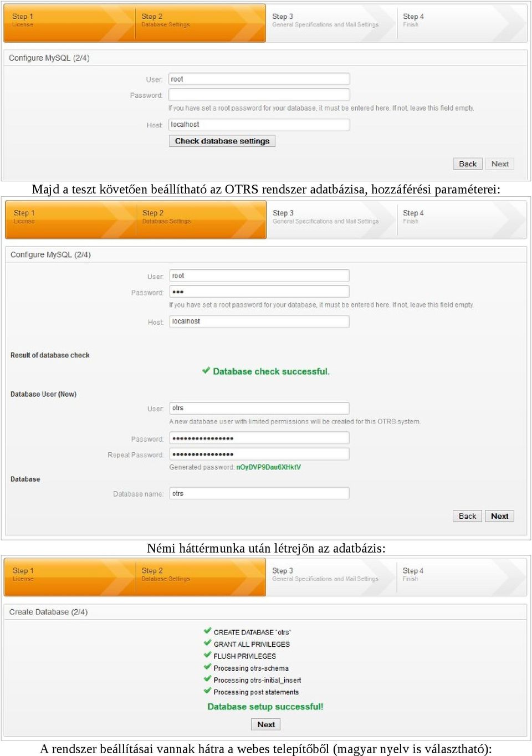This screenshot has height=756, width=532.
Task: Click 'FLUSH PRIVILEGES' line
Action: point(245,656)
